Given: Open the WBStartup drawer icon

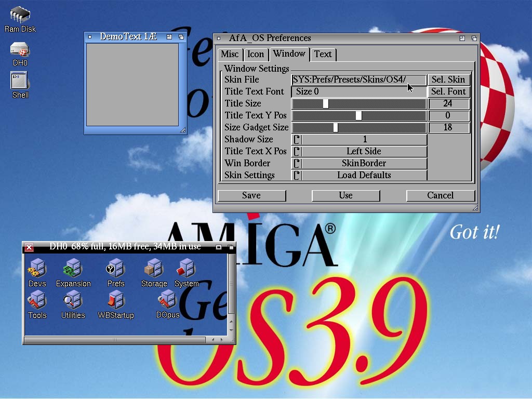Looking at the screenshot, I should tap(116, 304).
